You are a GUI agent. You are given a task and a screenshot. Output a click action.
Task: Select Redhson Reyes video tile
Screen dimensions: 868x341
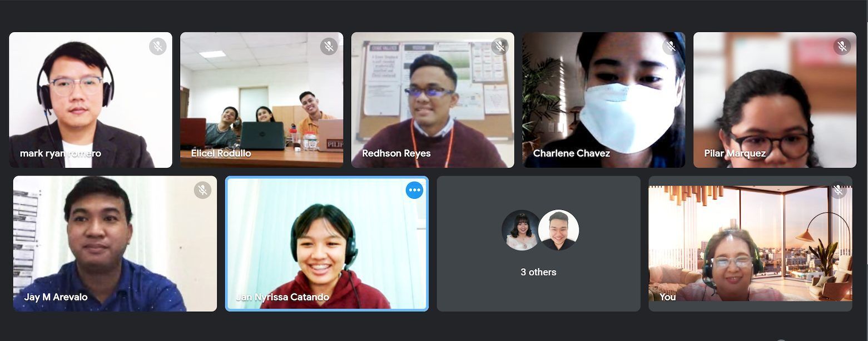433,100
